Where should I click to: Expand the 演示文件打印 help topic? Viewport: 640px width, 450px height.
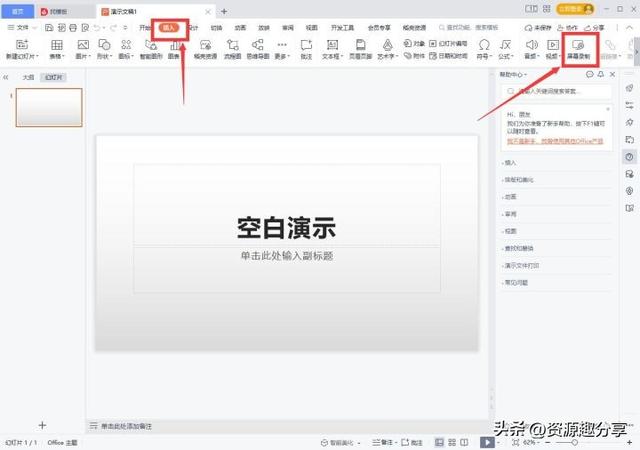pyautogui.click(x=520, y=265)
